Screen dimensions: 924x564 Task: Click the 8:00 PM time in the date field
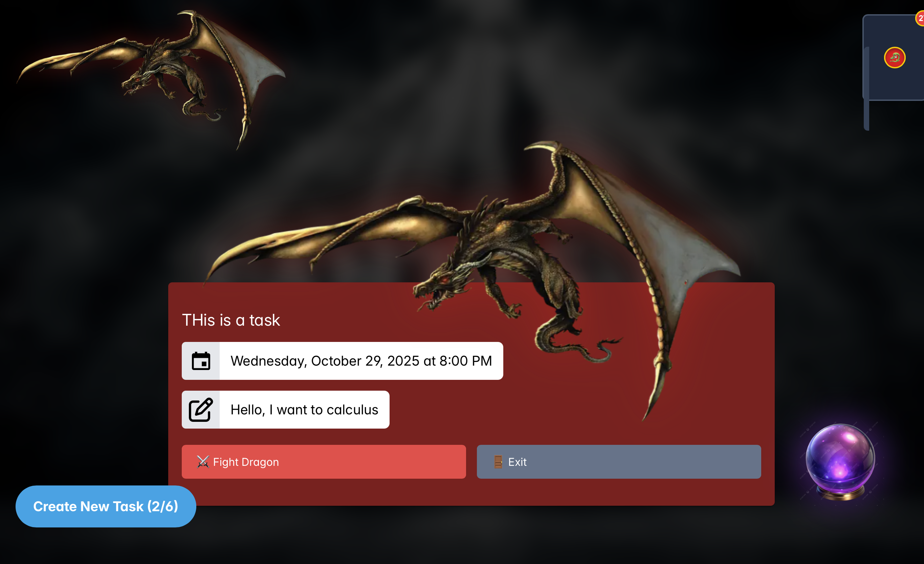[465, 361]
